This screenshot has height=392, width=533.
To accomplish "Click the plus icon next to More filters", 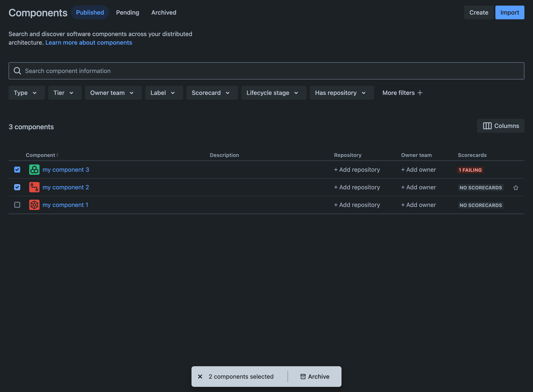I will pyautogui.click(x=420, y=93).
